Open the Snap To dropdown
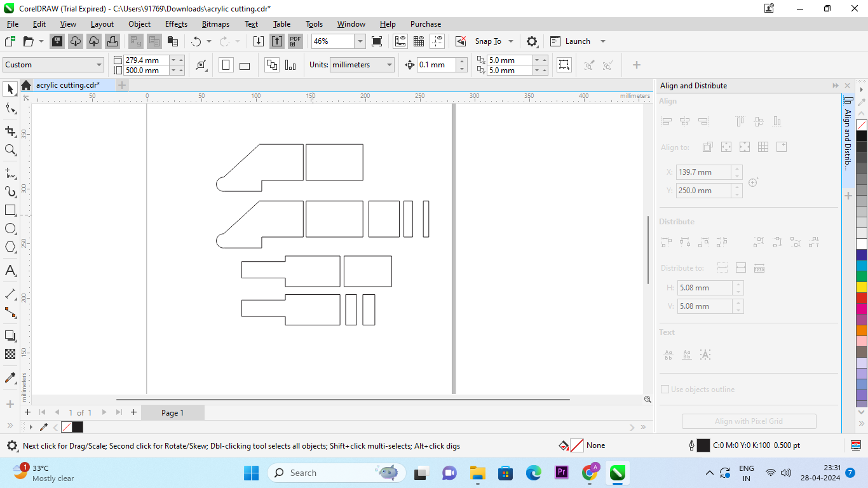The width and height of the screenshot is (868, 488). (x=510, y=41)
